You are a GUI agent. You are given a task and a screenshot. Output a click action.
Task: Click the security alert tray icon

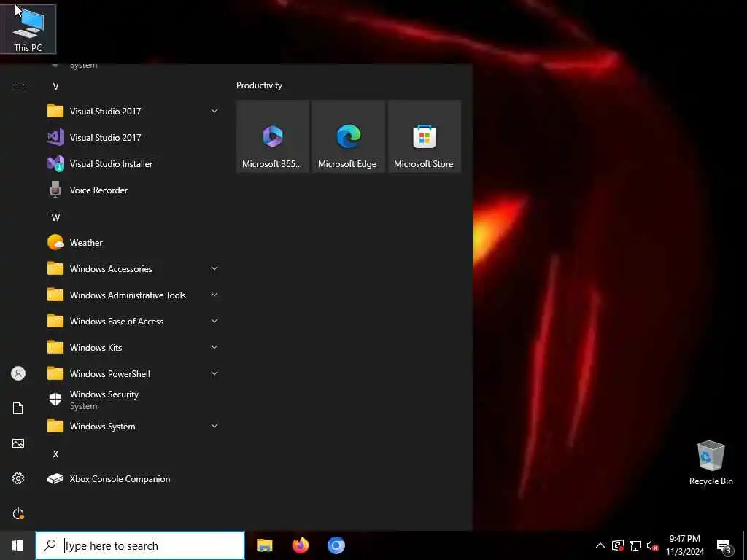[x=618, y=545]
